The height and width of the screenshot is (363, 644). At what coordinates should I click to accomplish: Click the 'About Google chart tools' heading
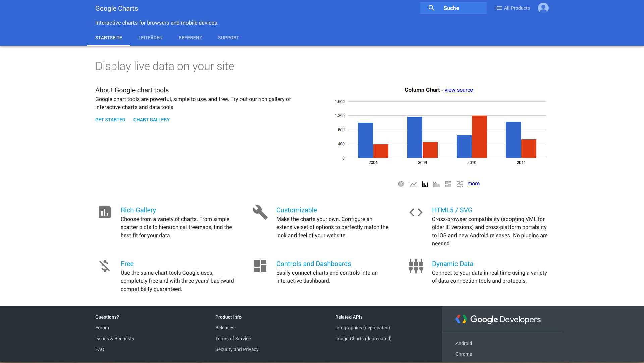[x=132, y=90]
